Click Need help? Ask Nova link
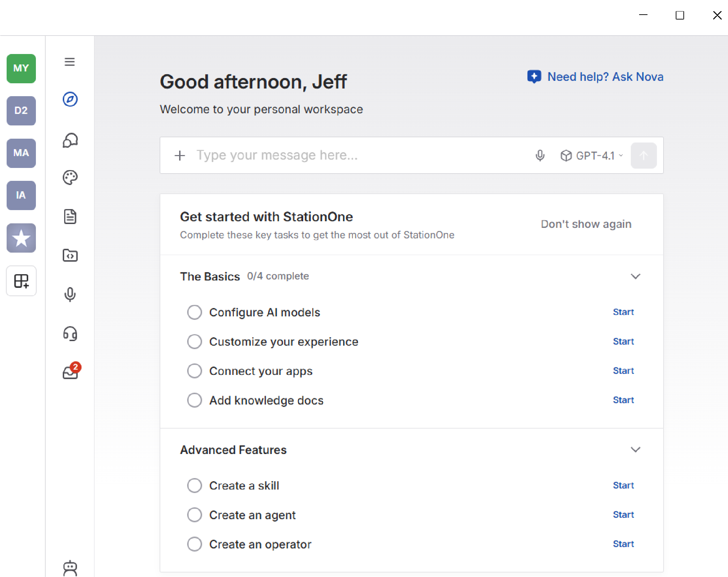728x577 pixels. 595,77
